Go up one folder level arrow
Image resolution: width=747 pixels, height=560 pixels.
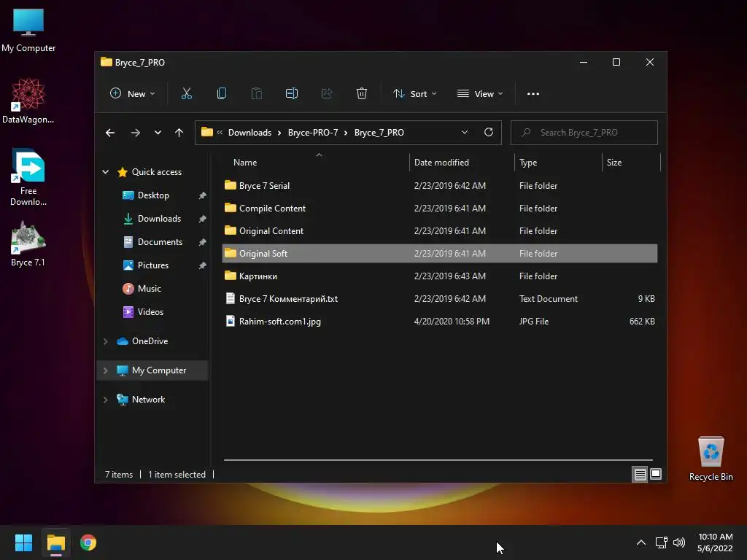[x=179, y=133]
